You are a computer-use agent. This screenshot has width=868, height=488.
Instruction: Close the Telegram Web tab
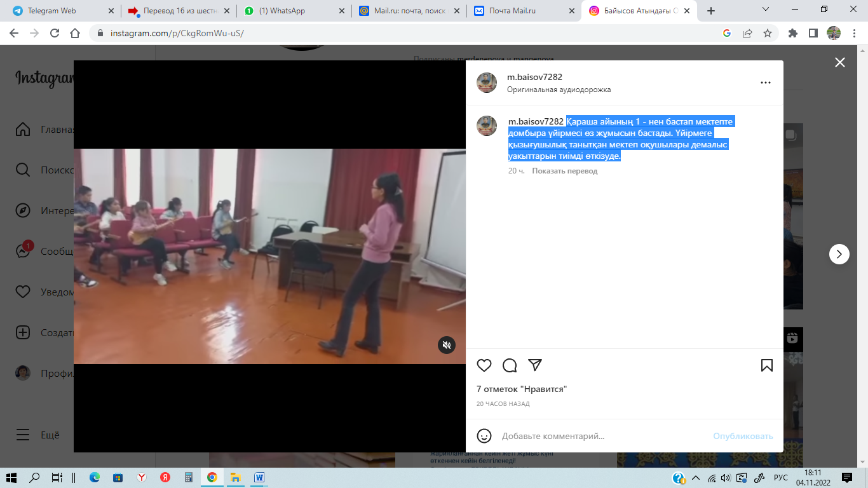coord(111,11)
